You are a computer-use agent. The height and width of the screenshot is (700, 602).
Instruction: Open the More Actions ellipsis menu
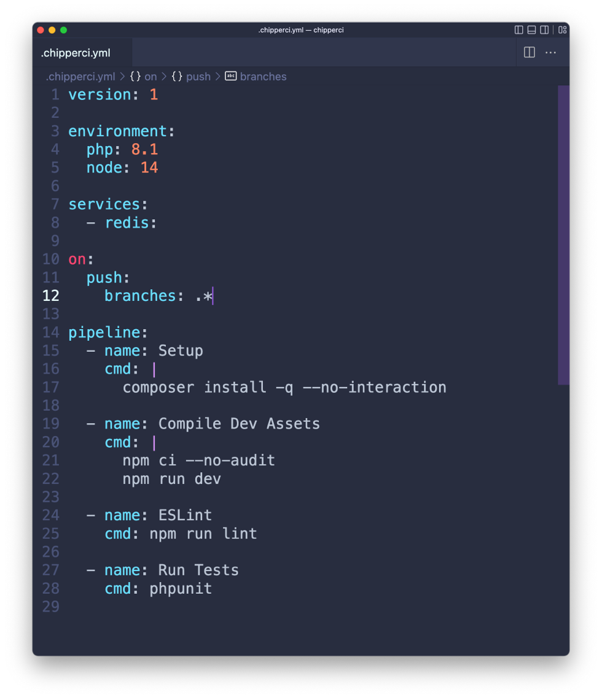[550, 53]
